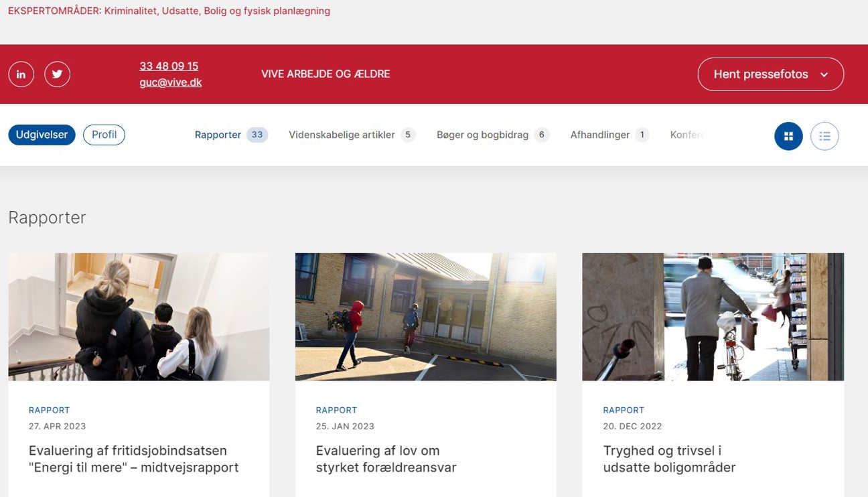The height and width of the screenshot is (497, 868).
Task: Select the Udgivelser toggle pill
Action: click(42, 135)
